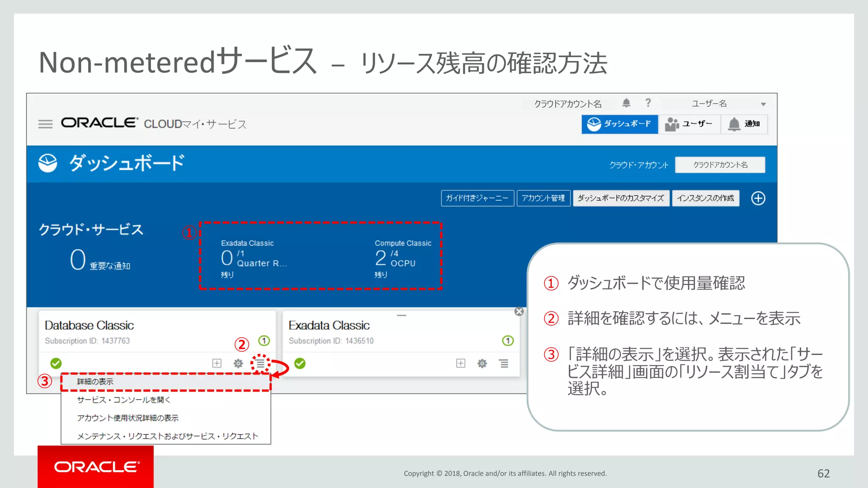Click green status check on Exadata Classic card

pos(300,363)
